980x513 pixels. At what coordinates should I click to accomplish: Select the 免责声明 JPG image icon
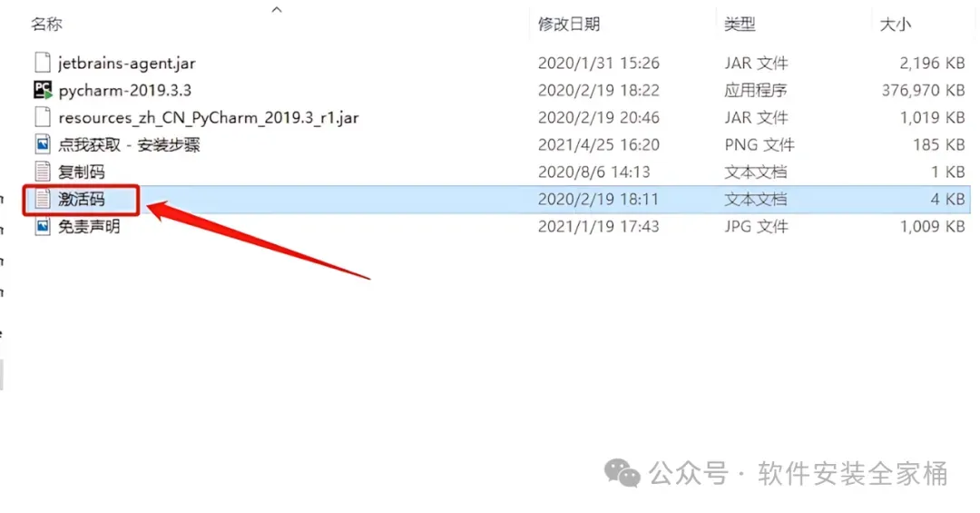(43, 226)
